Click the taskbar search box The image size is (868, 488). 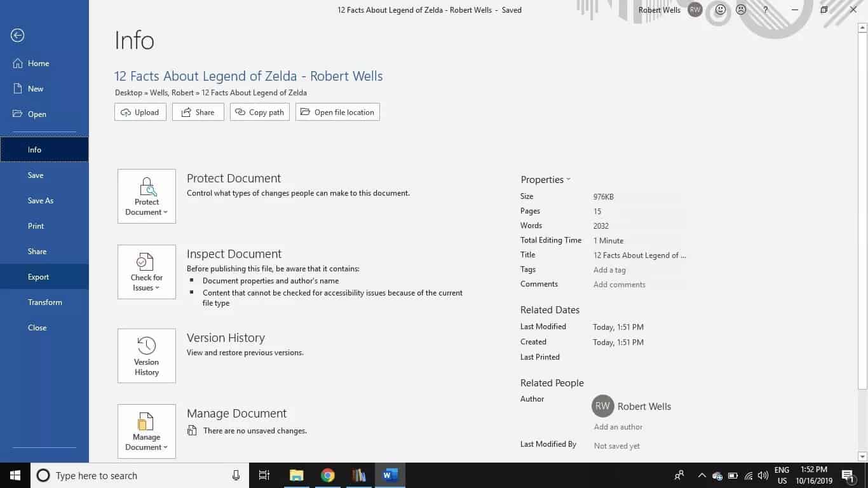coord(139,475)
